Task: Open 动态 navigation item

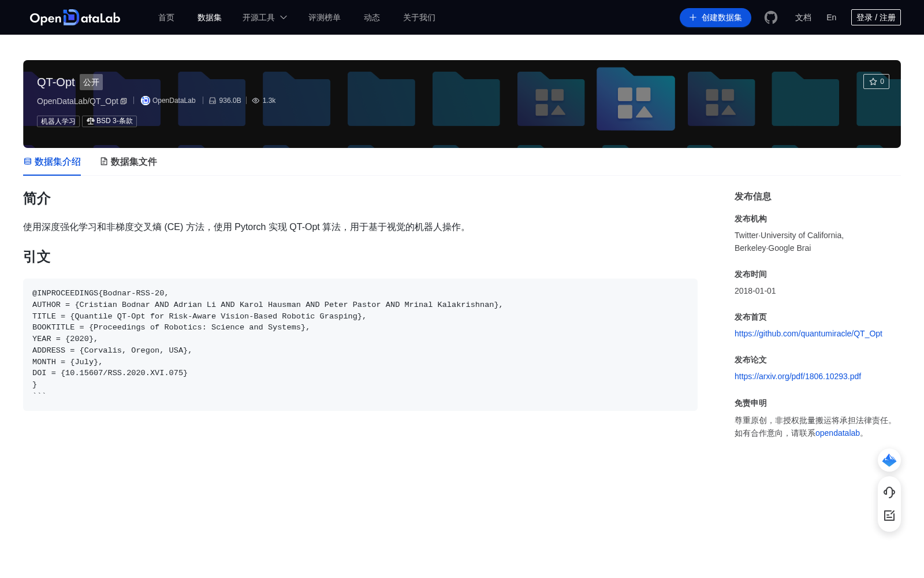Action: point(372,17)
